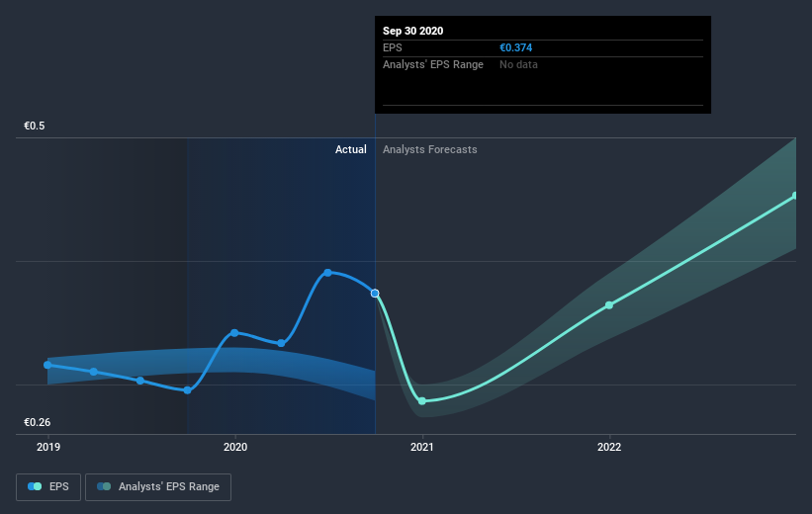The height and width of the screenshot is (514, 812).
Task: Click the 2021 forecast EPS low point
Action: (422, 401)
